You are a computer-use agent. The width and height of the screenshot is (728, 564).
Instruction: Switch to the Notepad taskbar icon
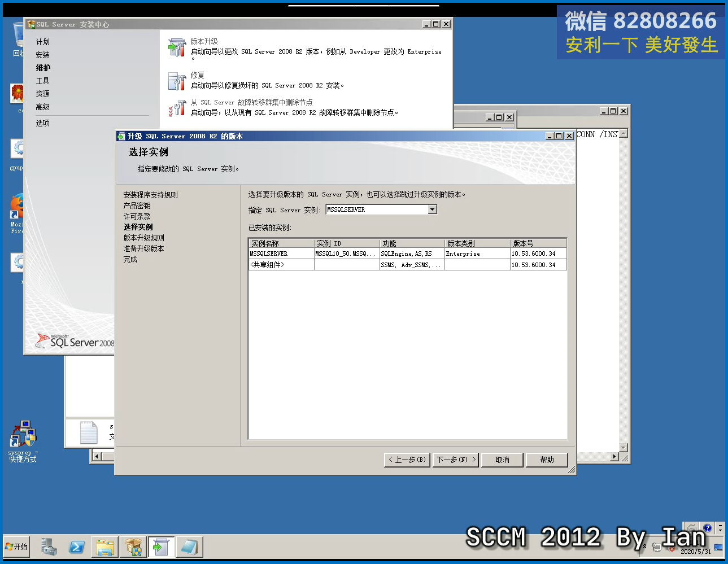(x=189, y=546)
